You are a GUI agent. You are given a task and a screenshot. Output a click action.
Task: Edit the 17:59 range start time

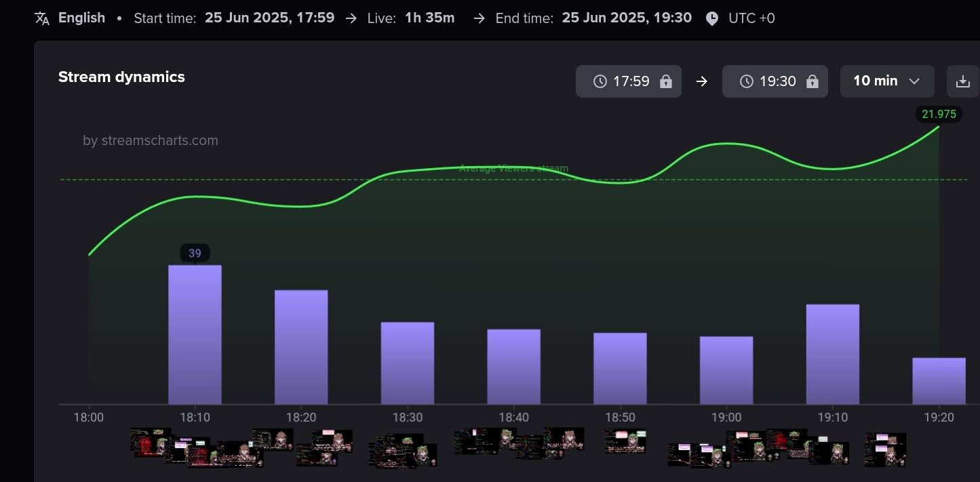(629, 81)
